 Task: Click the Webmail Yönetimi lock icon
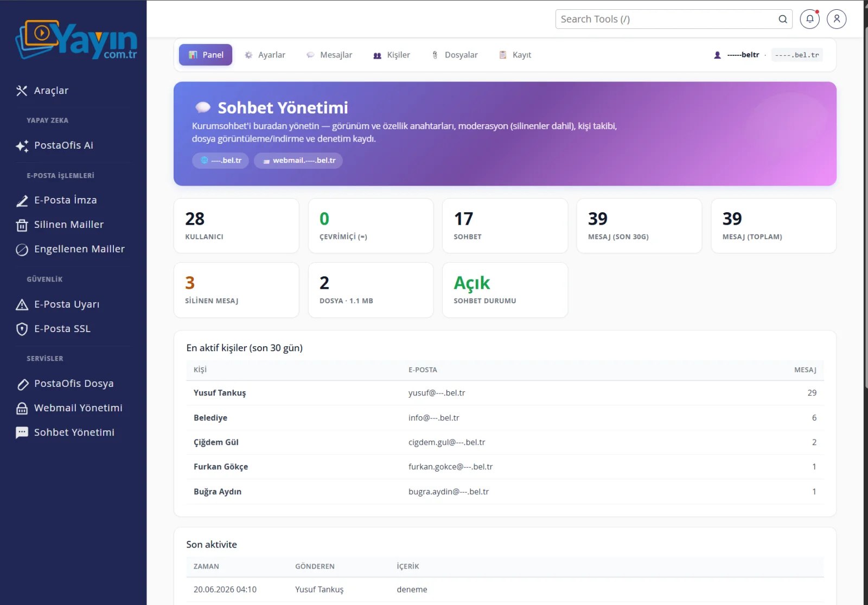coord(22,409)
